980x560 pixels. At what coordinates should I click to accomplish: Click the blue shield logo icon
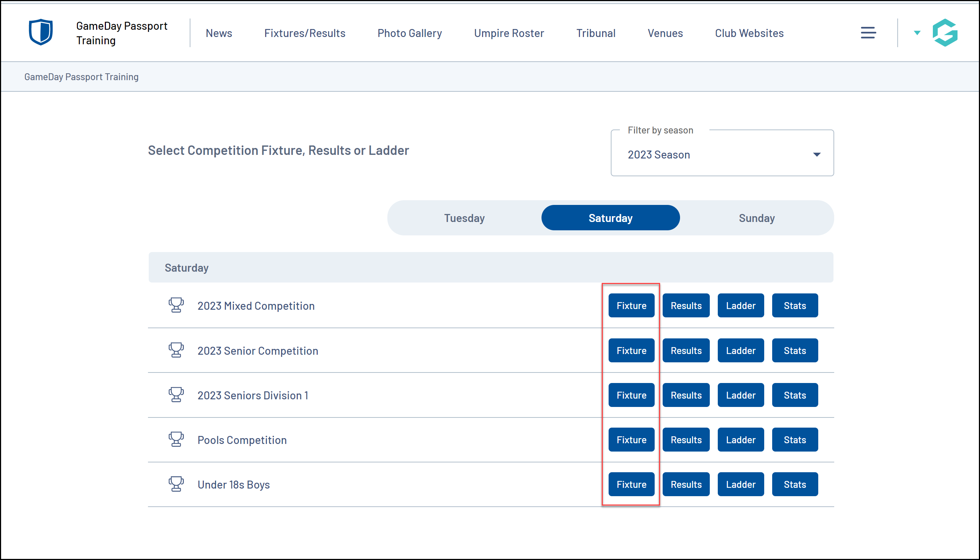click(x=41, y=32)
